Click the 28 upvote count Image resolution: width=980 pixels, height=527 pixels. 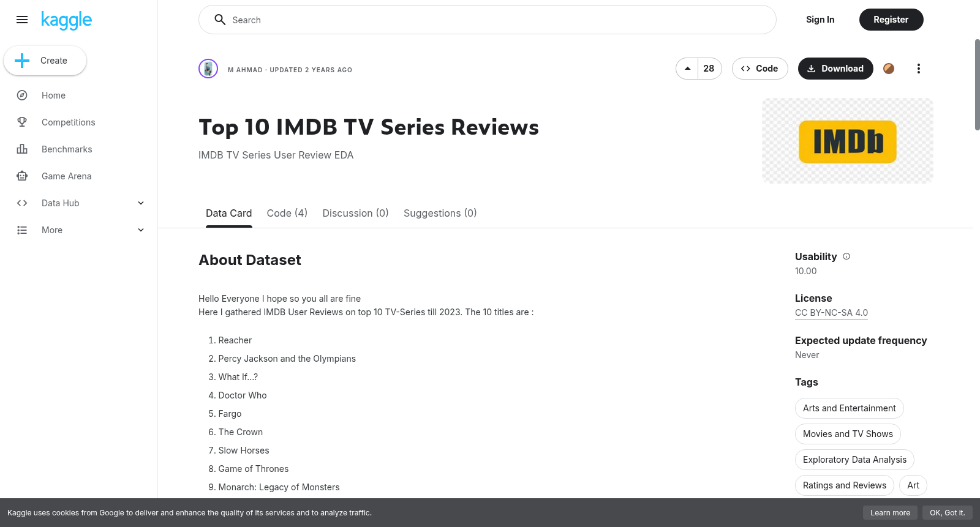click(x=709, y=69)
